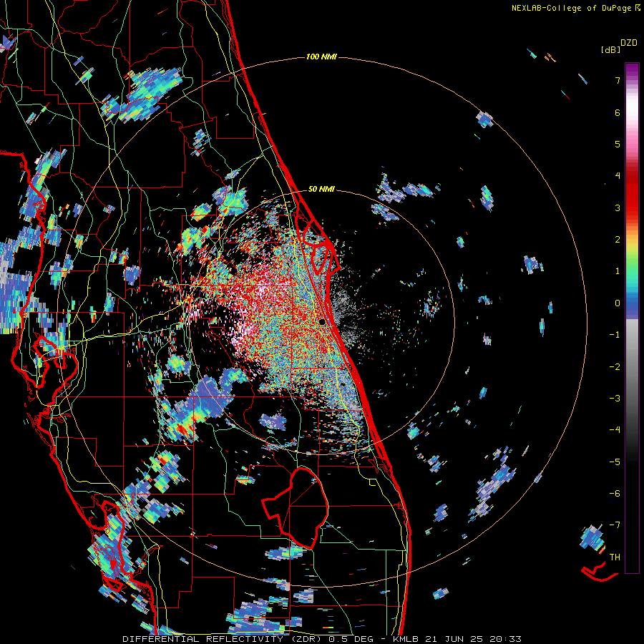Click the TH threshold label on legend
This screenshot has height=644, width=644.
615,557
